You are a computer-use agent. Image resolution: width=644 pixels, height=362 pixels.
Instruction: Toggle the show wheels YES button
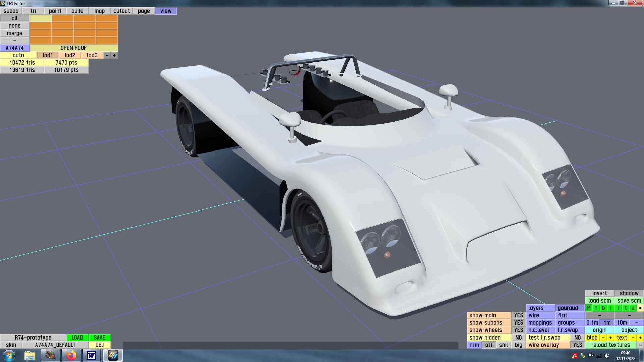point(518,330)
